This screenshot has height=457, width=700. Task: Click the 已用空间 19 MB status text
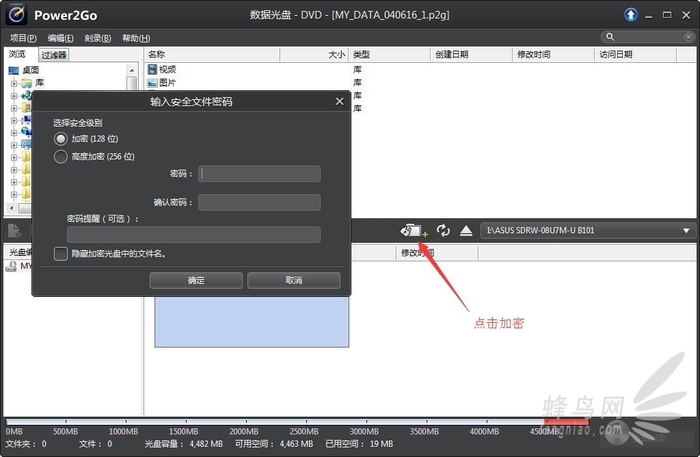(x=359, y=444)
